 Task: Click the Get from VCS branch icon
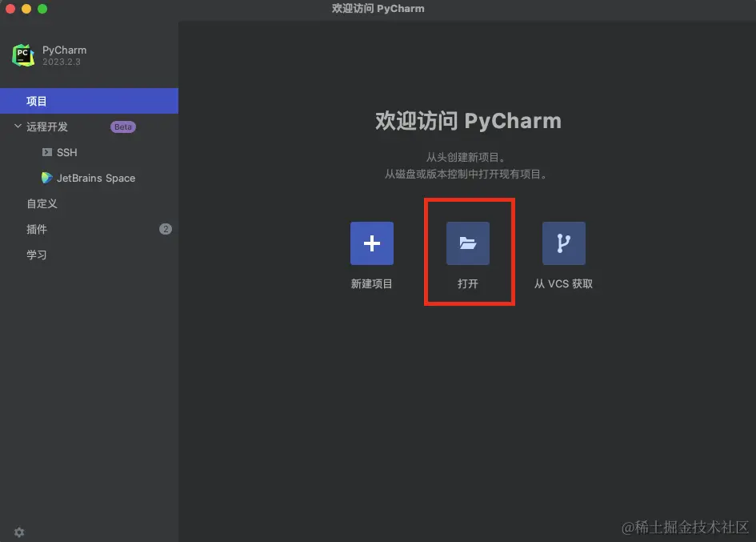pyautogui.click(x=564, y=243)
